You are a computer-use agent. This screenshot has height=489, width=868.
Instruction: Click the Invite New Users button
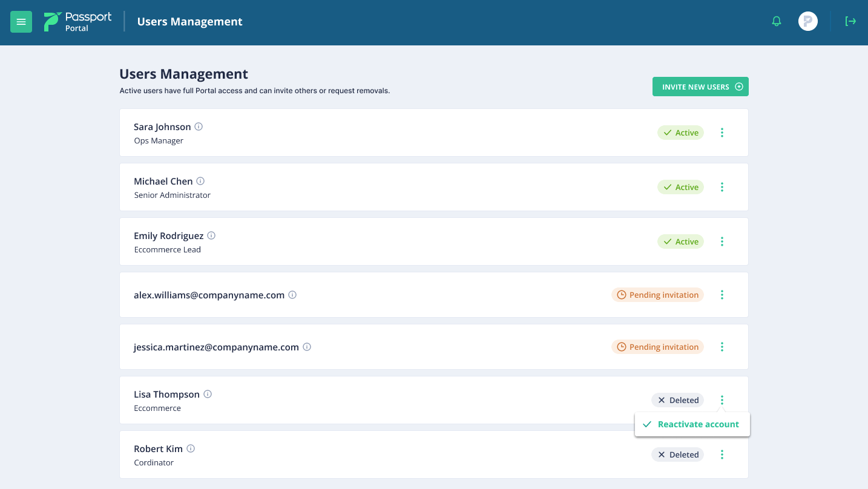click(700, 87)
